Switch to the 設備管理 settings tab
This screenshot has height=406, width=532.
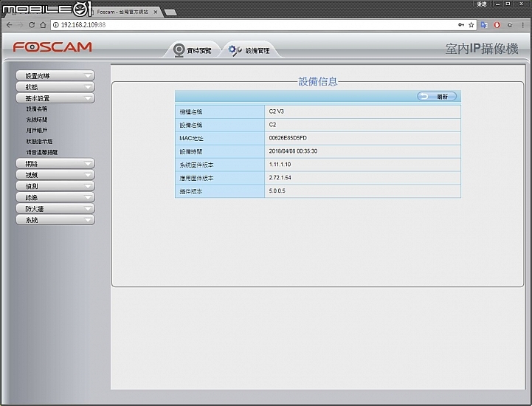pos(249,50)
